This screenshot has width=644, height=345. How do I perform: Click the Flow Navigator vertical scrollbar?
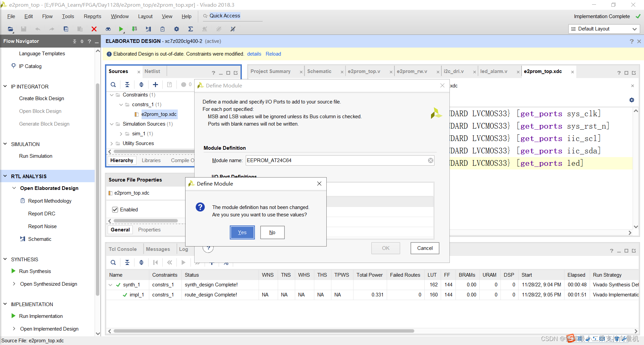(x=98, y=189)
